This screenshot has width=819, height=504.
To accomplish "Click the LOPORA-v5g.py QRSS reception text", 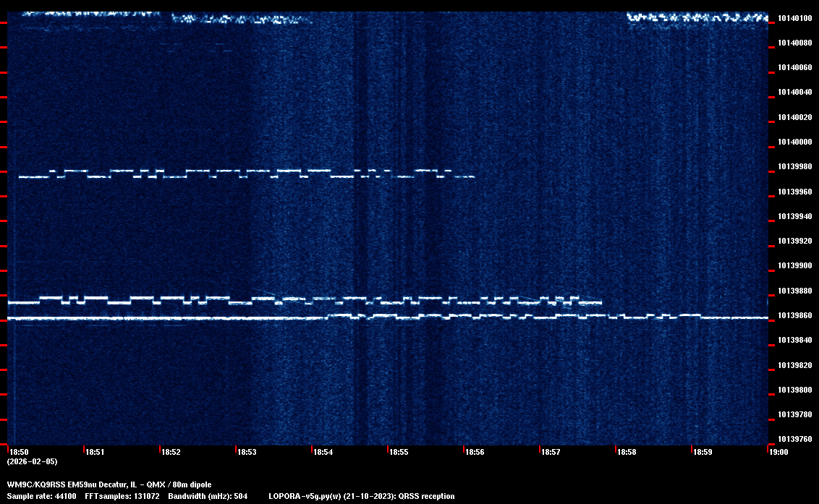I will tap(361, 496).
